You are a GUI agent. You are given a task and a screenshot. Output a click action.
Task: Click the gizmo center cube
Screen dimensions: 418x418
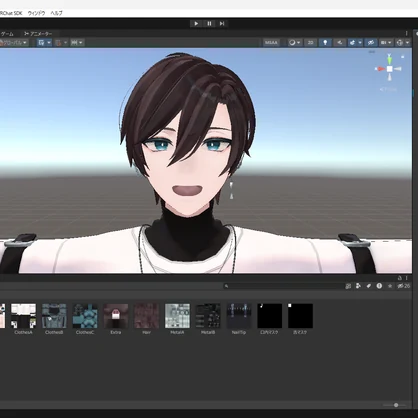pyautogui.click(x=390, y=69)
